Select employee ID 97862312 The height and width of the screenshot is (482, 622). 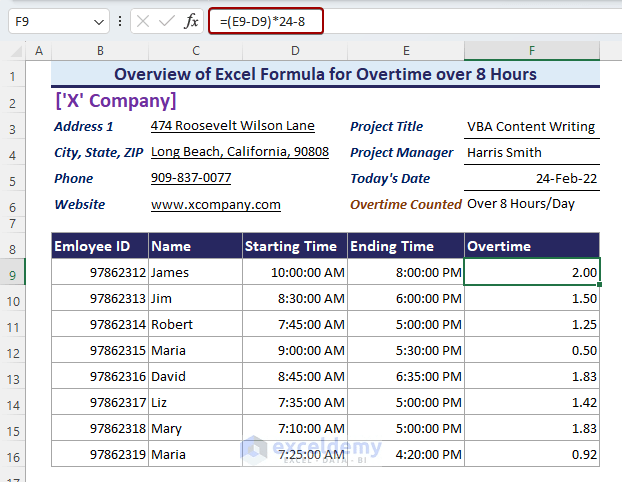(x=100, y=272)
